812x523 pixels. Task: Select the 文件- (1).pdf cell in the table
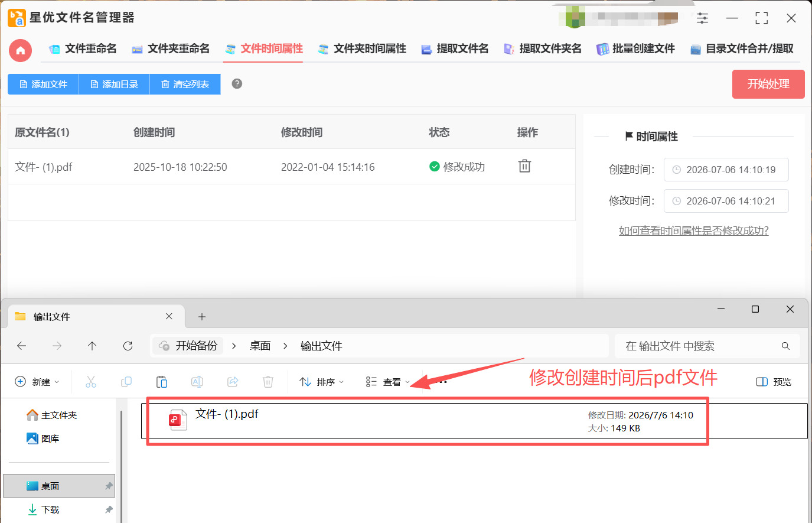coord(44,167)
